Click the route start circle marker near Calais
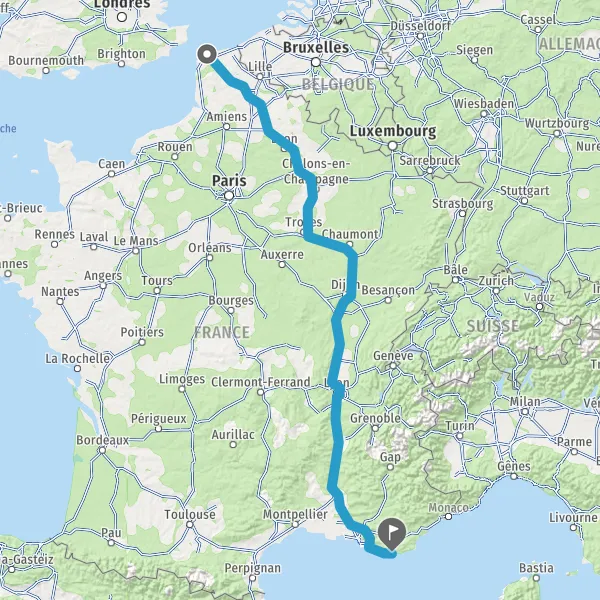The image size is (600, 600). 207,54
